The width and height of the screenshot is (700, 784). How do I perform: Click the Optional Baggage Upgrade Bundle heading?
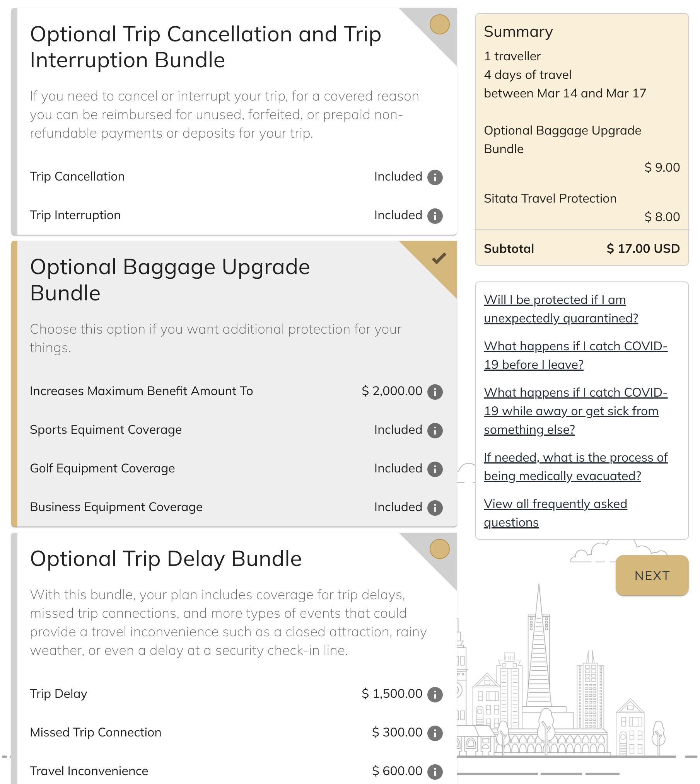tap(170, 280)
